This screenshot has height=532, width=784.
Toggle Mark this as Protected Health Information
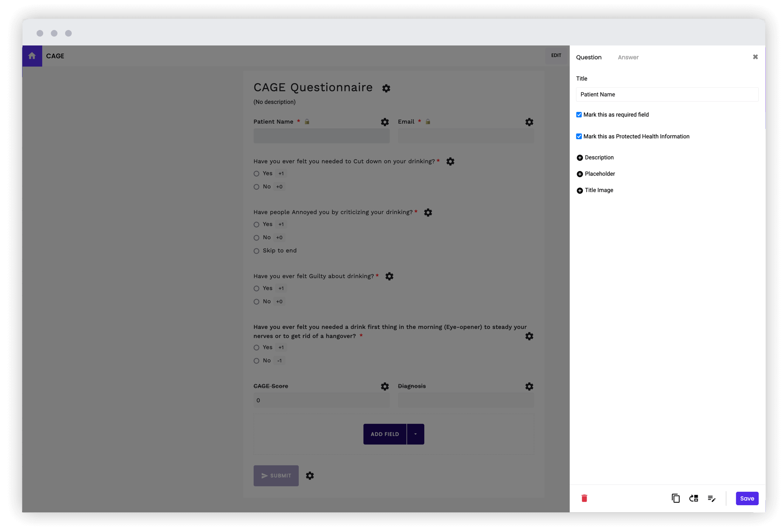(x=579, y=136)
